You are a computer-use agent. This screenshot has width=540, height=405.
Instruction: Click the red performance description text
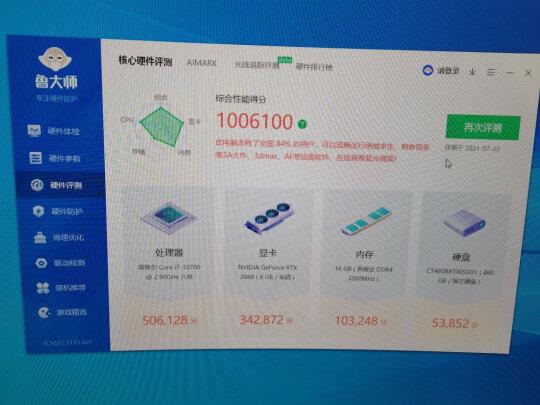pyautogui.click(x=322, y=150)
